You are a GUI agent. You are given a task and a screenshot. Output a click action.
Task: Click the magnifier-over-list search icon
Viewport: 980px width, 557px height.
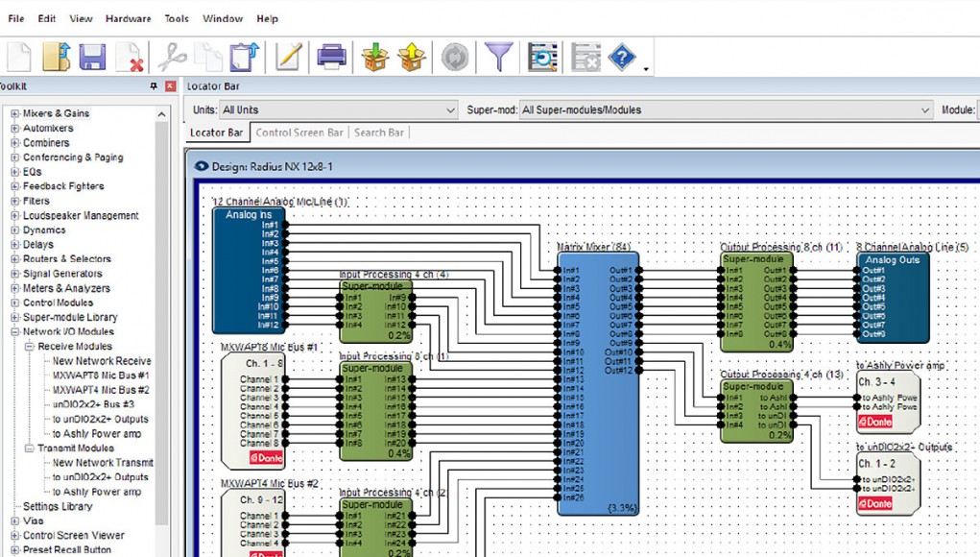pos(542,57)
